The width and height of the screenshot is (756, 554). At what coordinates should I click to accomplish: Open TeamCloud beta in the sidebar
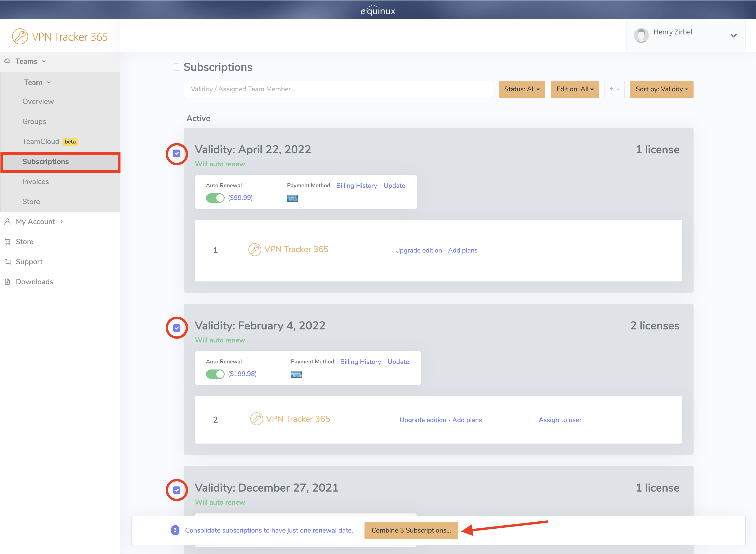(50, 141)
